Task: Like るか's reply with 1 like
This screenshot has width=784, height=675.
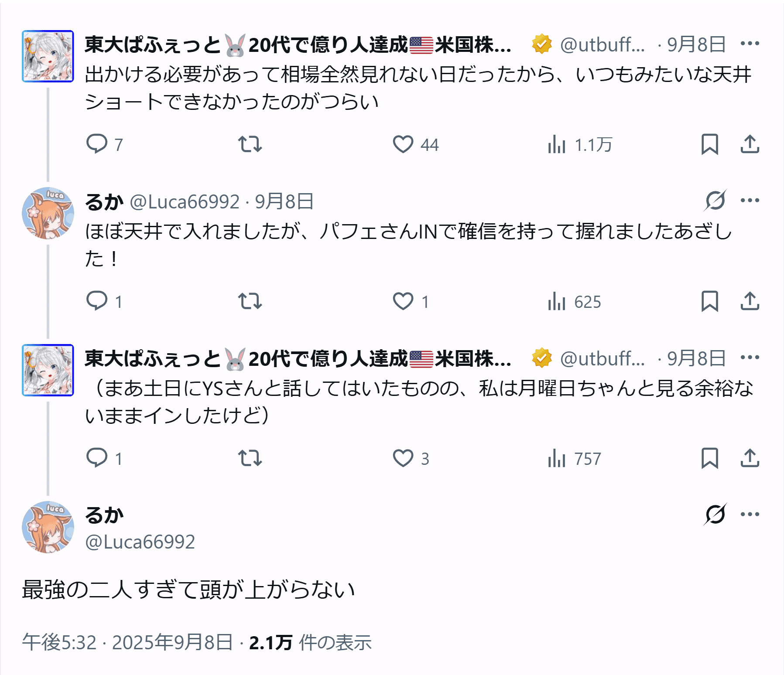Action: [403, 301]
